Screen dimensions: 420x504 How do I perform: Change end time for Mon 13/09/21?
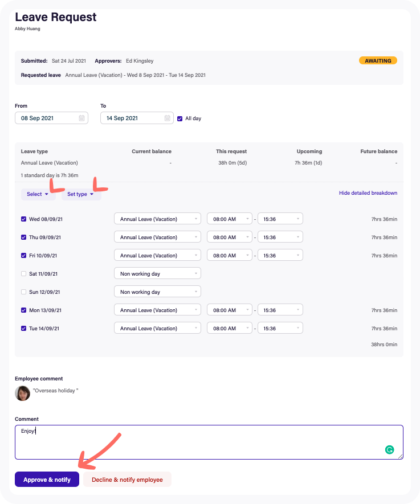[280, 310]
